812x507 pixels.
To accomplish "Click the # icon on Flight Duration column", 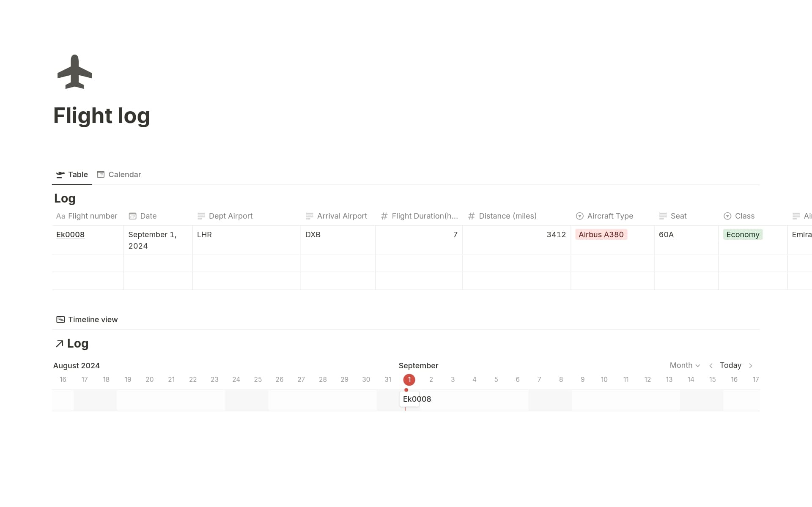I will 384,216.
